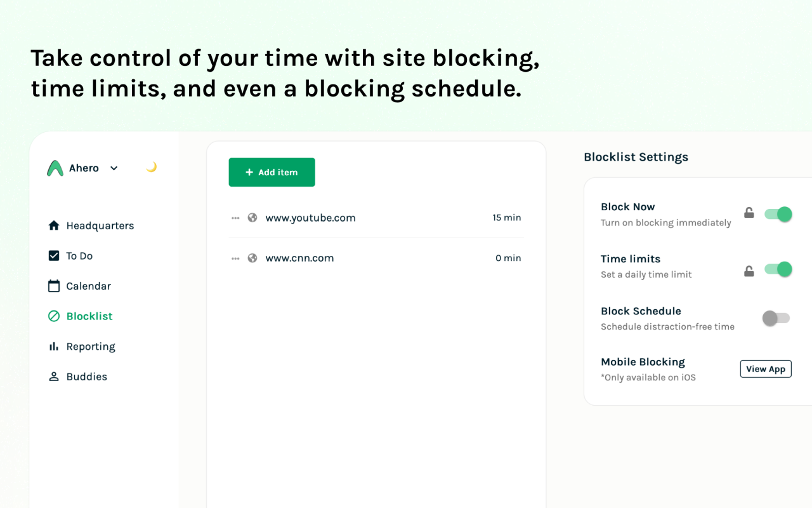812x508 pixels.
Task: Click the lock icon beside Block Now
Action: coord(749,213)
